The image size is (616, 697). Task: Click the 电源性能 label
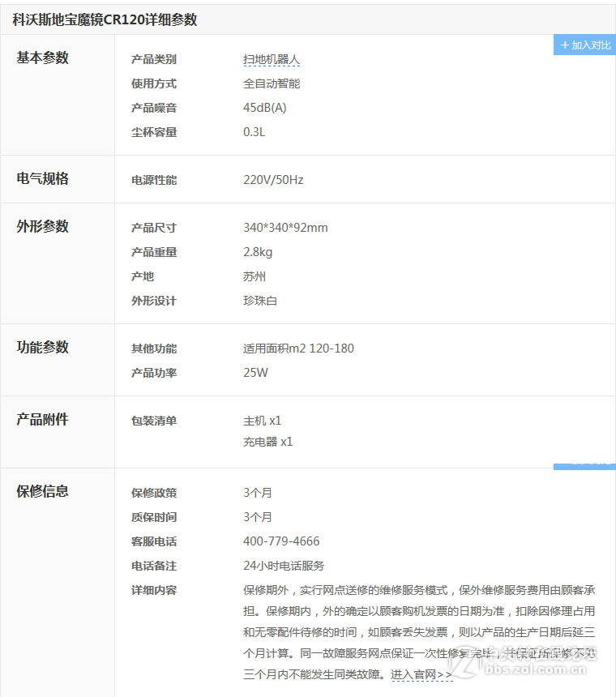(x=154, y=180)
